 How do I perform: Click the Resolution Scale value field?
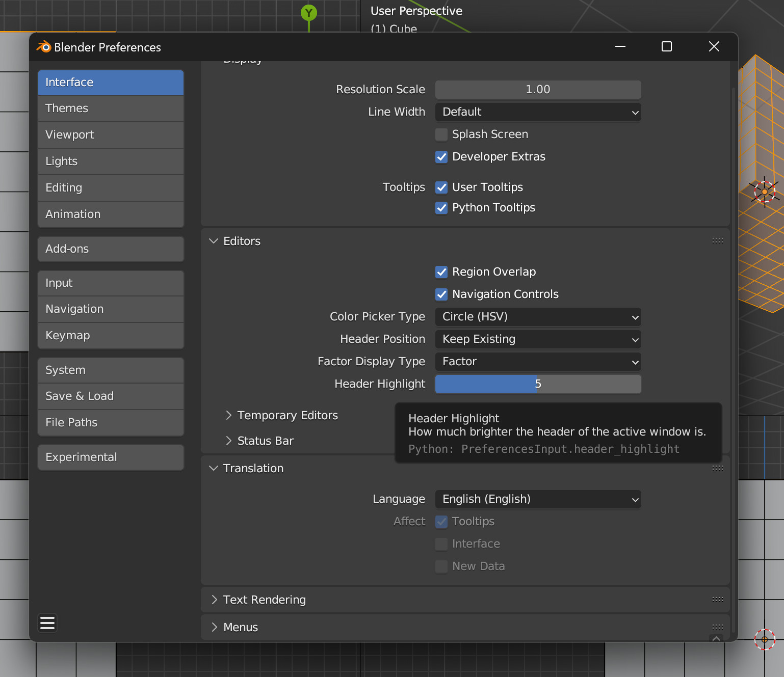(538, 90)
